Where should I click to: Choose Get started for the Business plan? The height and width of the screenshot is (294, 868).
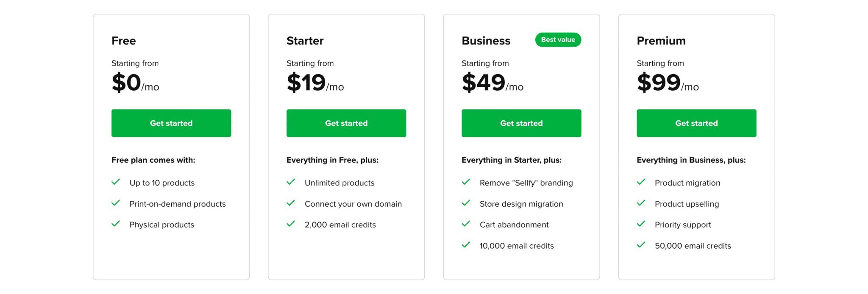521,123
